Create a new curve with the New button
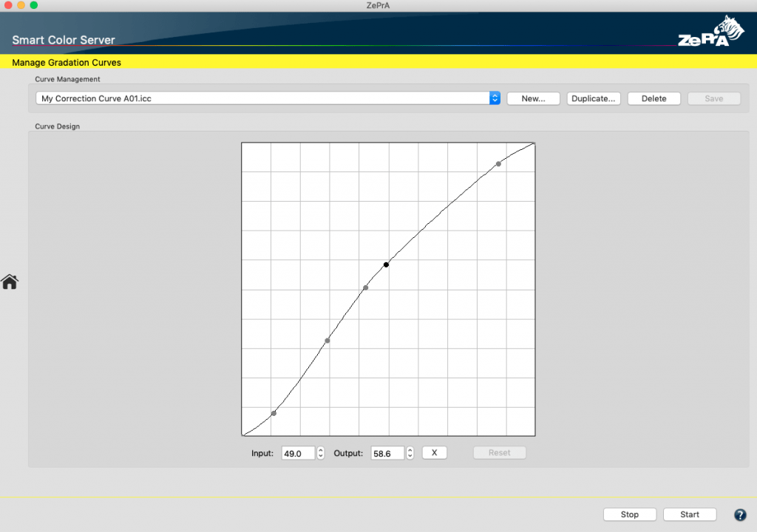This screenshot has width=757, height=532. pos(533,98)
